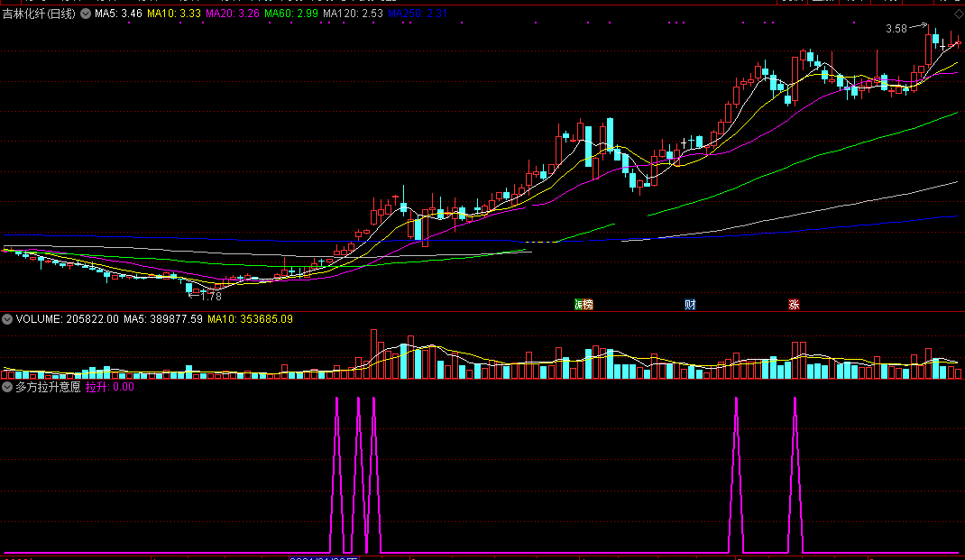Click the MA120: 2.53 label
The height and width of the screenshot is (560, 965).
(x=353, y=14)
